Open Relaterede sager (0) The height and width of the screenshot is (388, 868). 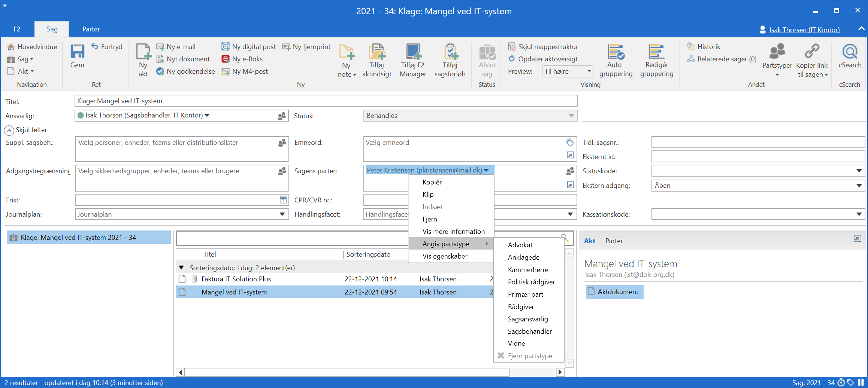pos(722,59)
